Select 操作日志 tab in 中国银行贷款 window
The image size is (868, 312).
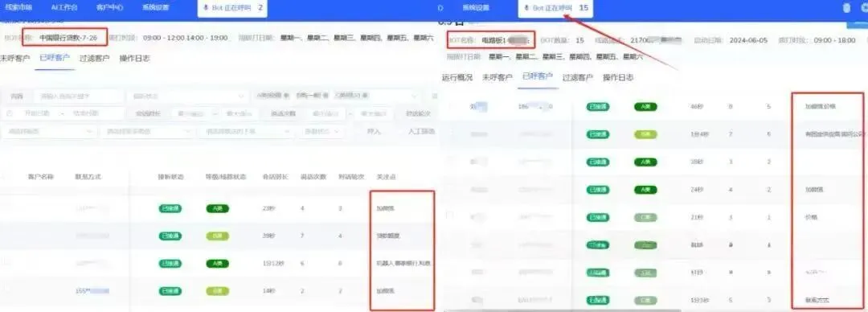click(134, 58)
